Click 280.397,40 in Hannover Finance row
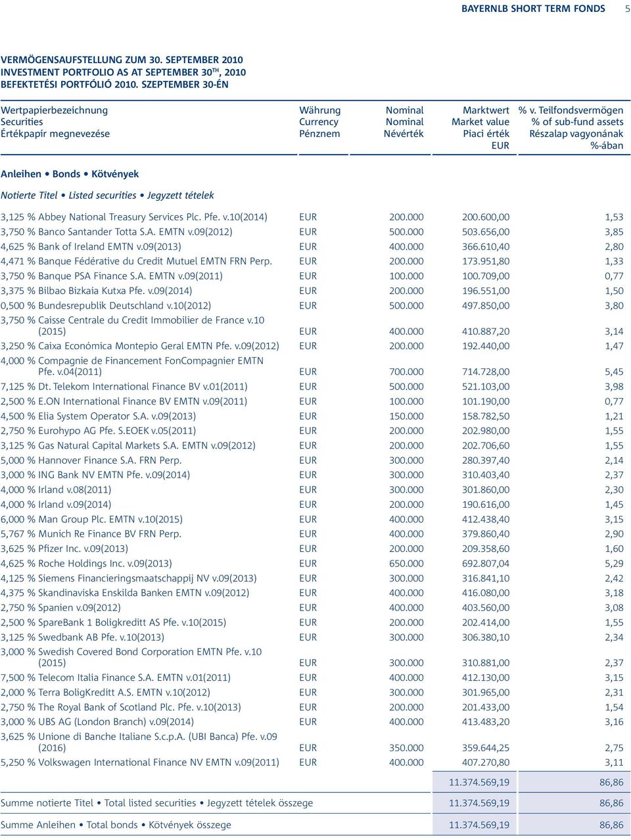 pyautogui.click(x=486, y=460)
